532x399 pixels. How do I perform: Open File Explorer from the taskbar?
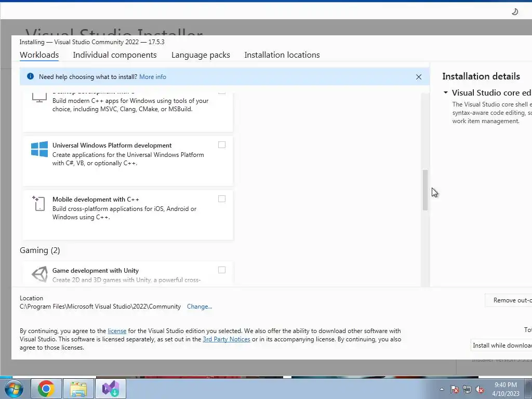click(x=78, y=389)
